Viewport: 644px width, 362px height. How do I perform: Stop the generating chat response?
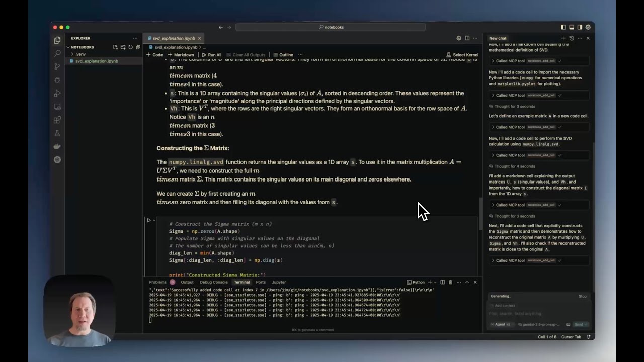pos(582,296)
